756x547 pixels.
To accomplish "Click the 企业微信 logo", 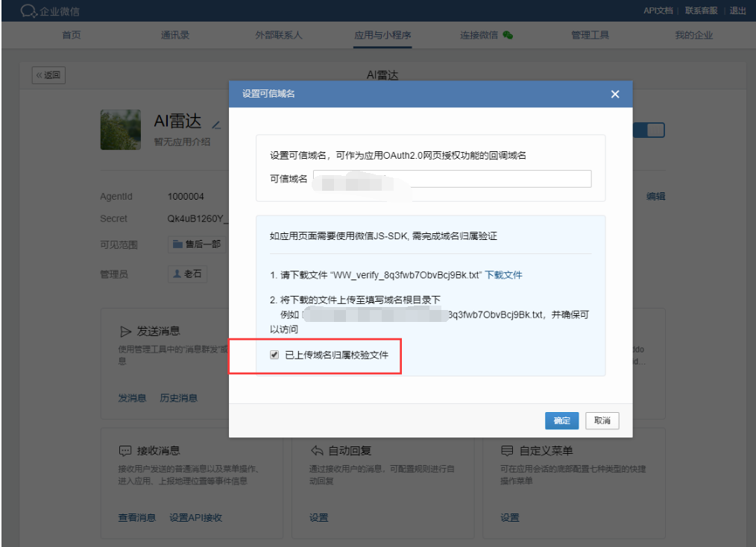I will [x=50, y=11].
